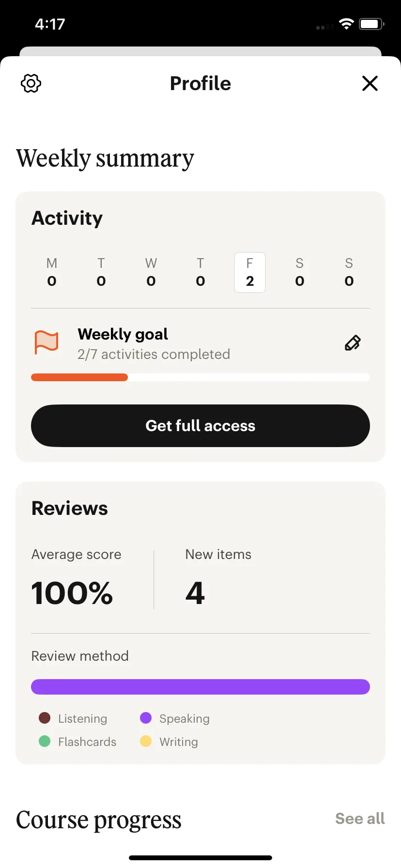Tap the green Flashcards legend dot
Viewport: 401px width, 868px height.
45,741
